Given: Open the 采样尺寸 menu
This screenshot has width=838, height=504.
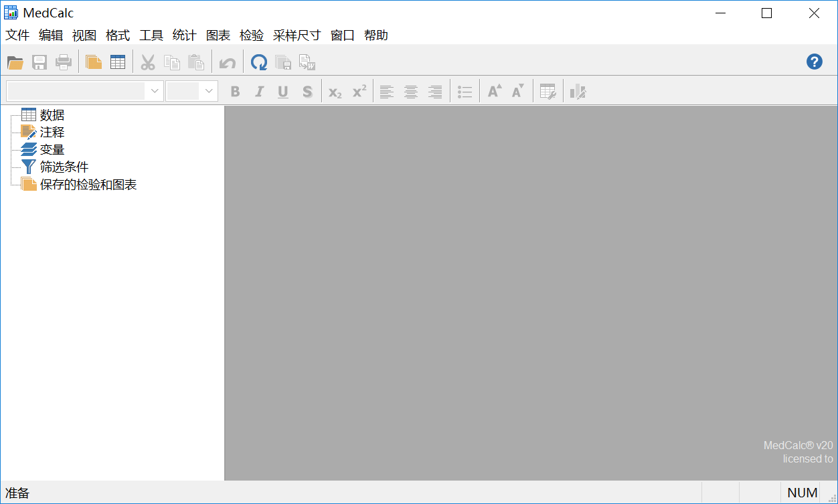Looking at the screenshot, I should click(x=297, y=35).
